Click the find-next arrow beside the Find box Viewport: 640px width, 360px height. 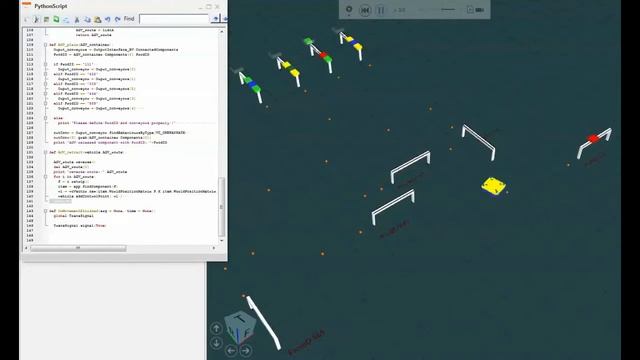pos(216,19)
